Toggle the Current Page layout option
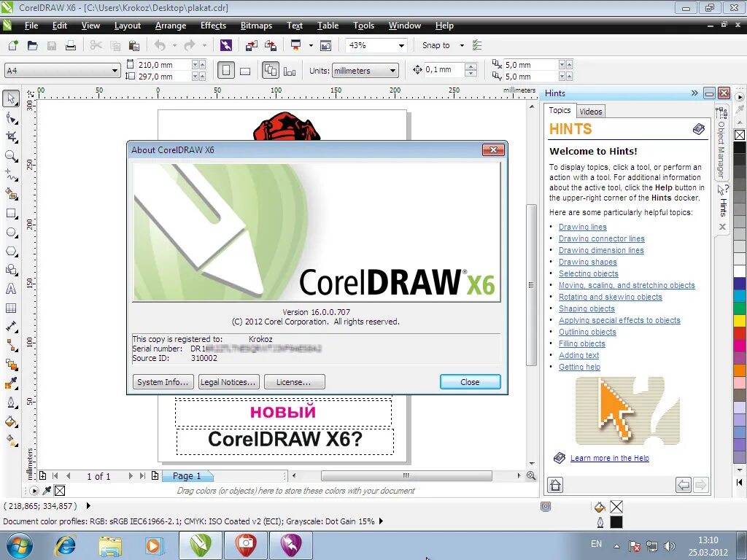 [290, 71]
